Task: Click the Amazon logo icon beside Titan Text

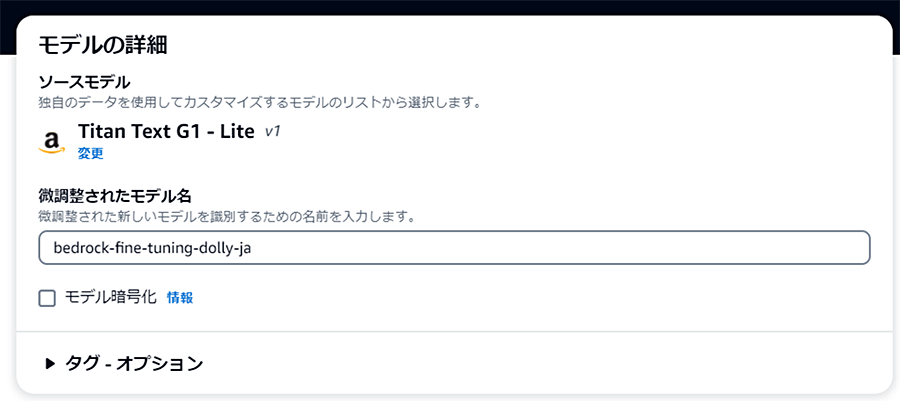Action: 52,142
